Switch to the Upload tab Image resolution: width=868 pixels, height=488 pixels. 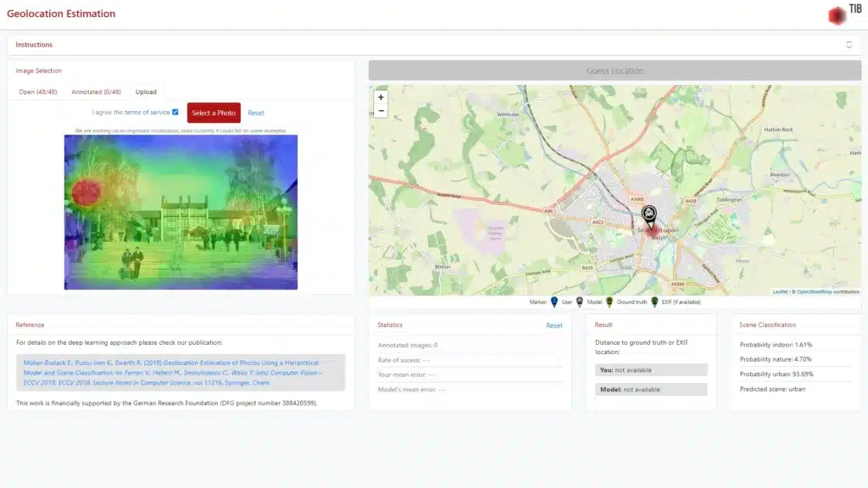[146, 91]
